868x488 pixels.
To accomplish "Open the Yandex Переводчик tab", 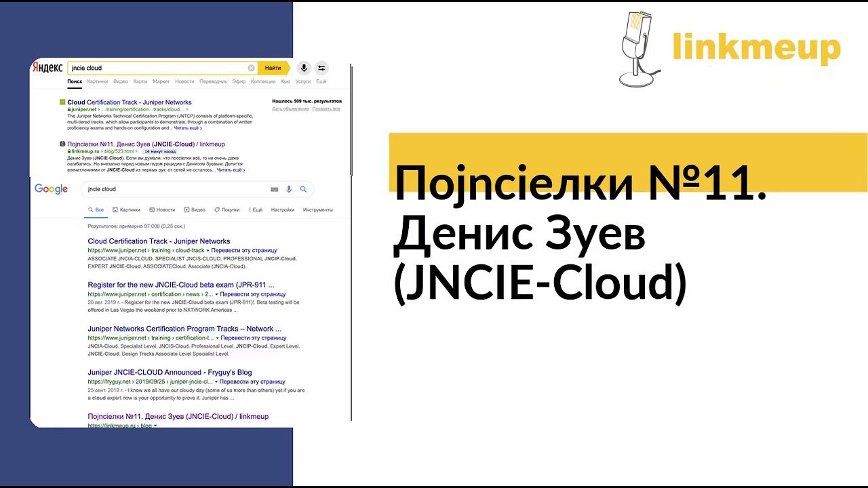I will 213,81.
